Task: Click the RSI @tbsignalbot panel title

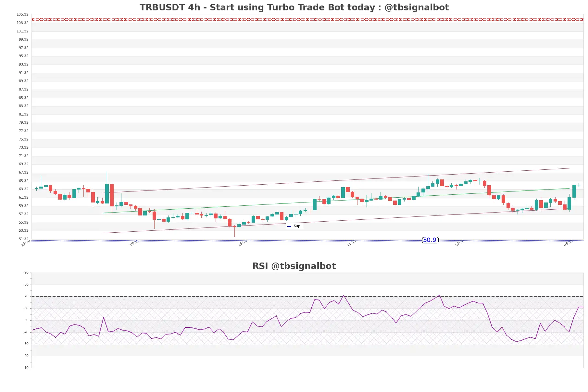Action: (x=294, y=266)
